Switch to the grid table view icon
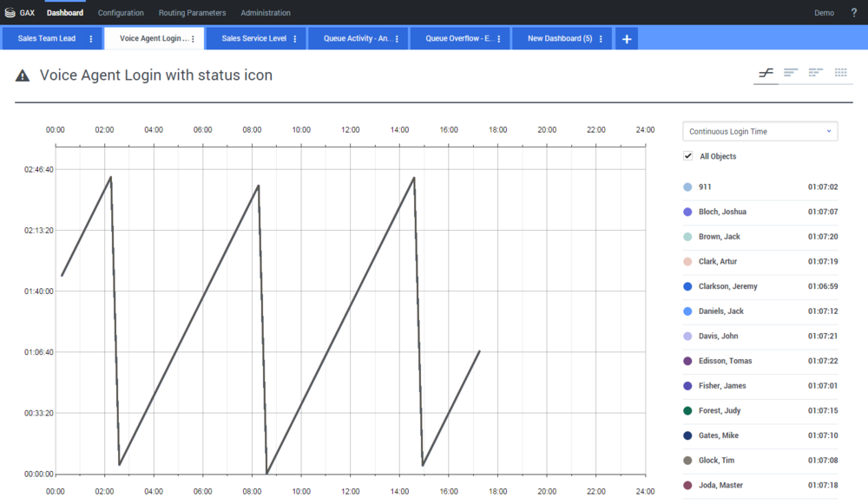 pos(840,73)
